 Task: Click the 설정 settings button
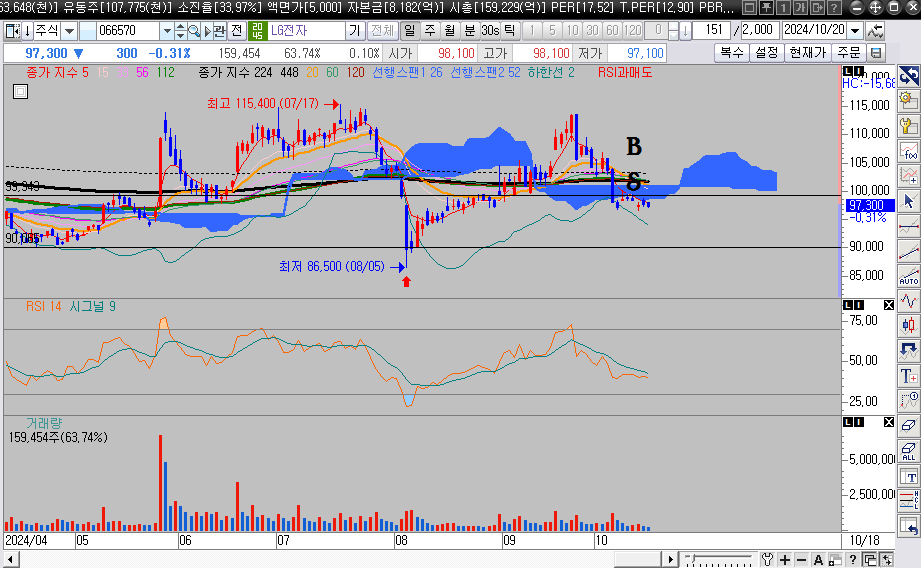[x=767, y=53]
